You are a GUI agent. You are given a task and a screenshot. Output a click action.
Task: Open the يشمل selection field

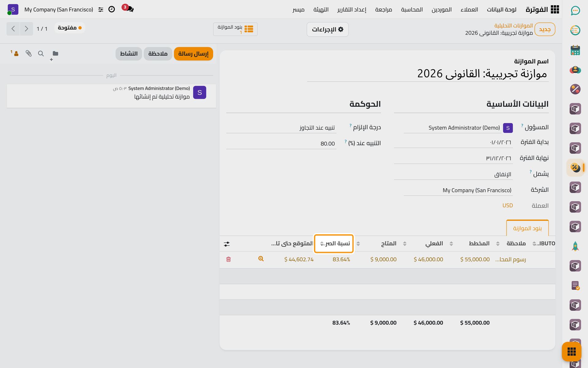click(x=453, y=174)
